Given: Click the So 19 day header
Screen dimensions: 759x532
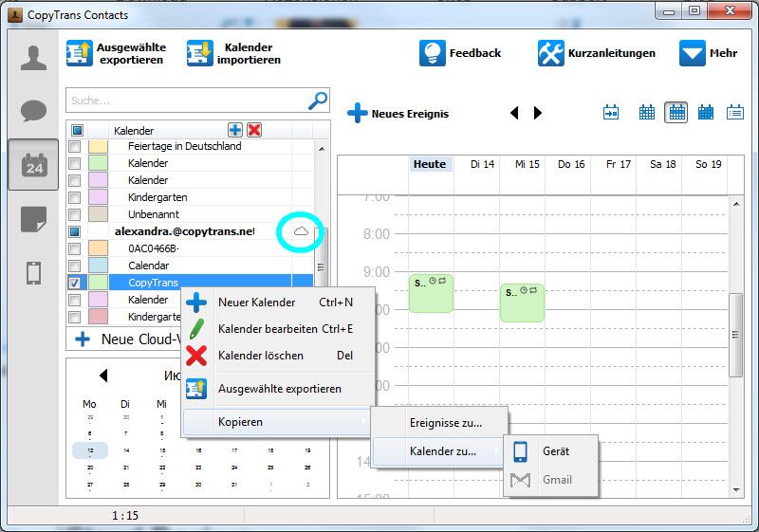Looking at the screenshot, I should coord(708,164).
